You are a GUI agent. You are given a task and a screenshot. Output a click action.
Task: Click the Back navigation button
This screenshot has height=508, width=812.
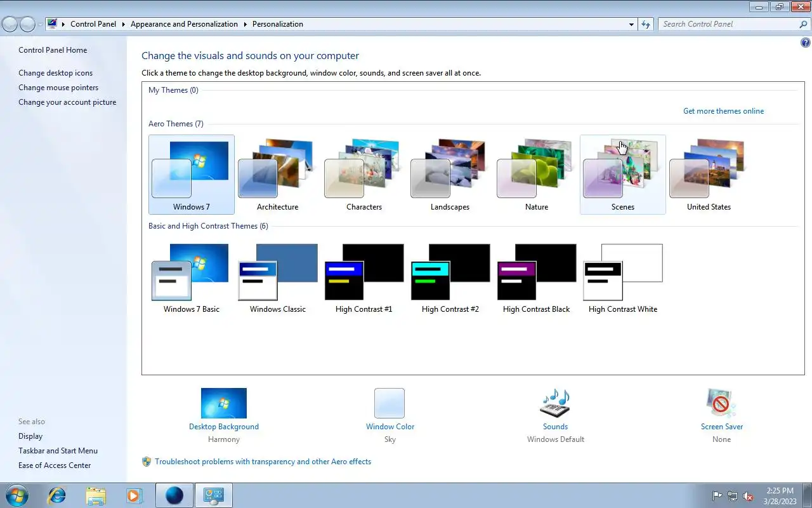[x=10, y=24]
